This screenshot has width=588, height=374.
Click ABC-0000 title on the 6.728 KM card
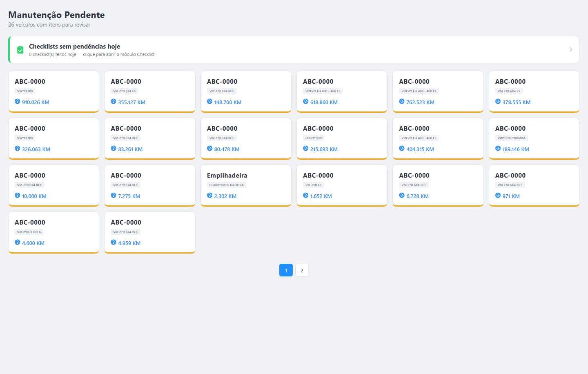[414, 176]
